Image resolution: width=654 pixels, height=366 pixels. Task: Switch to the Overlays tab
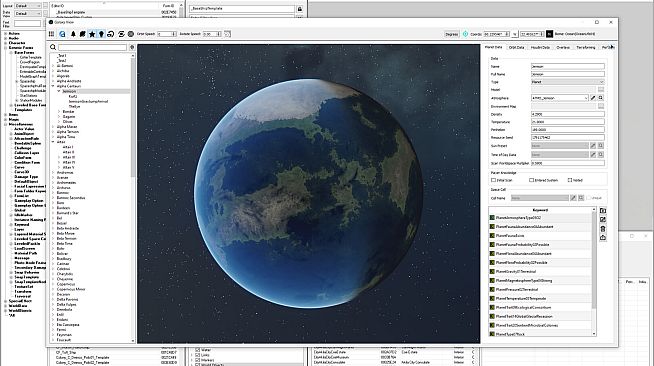(x=563, y=47)
